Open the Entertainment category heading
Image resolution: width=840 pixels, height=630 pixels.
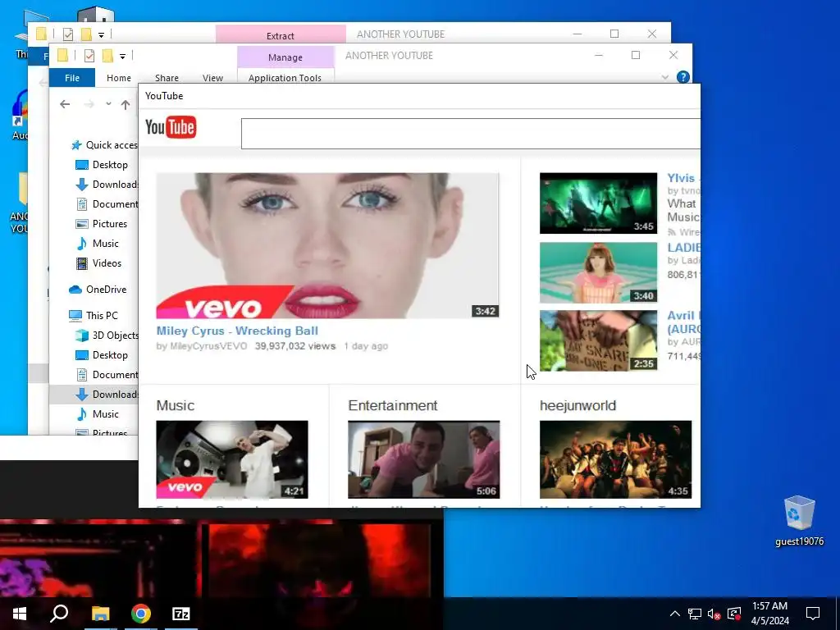pos(393,405)
